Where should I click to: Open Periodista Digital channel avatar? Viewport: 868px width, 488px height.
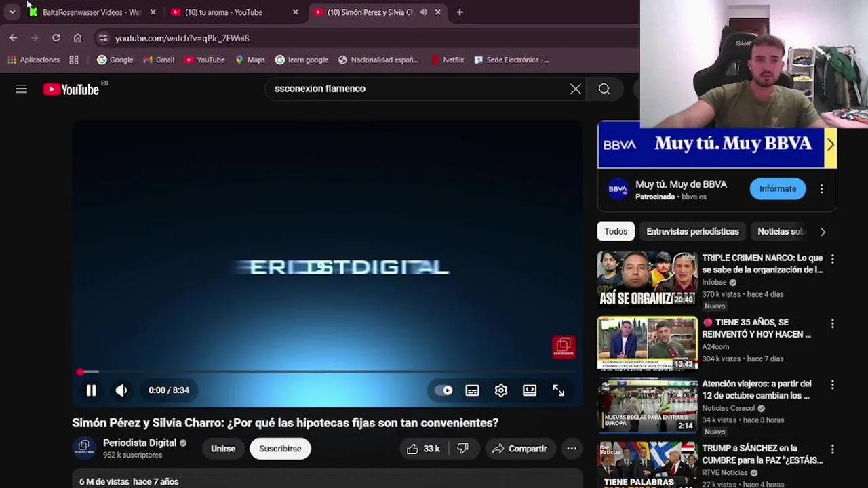(x=84, y=447)
